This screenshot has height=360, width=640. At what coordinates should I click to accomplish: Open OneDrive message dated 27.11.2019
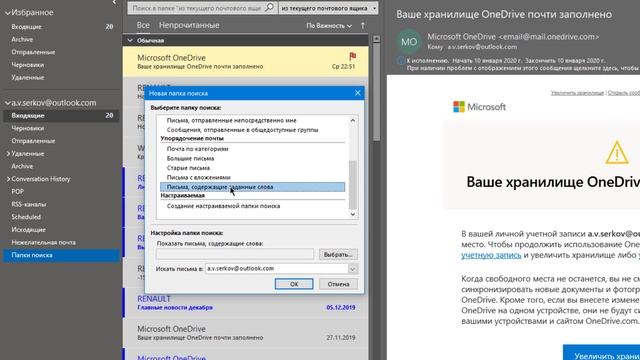tap(245, 333)
